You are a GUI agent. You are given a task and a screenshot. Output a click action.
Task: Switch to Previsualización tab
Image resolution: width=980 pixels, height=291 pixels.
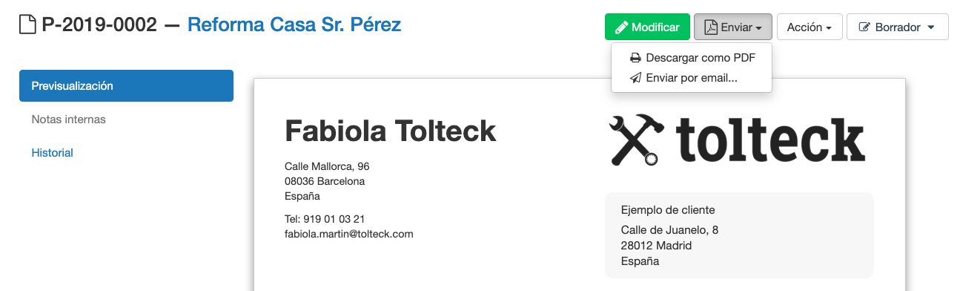coord(126,85)
